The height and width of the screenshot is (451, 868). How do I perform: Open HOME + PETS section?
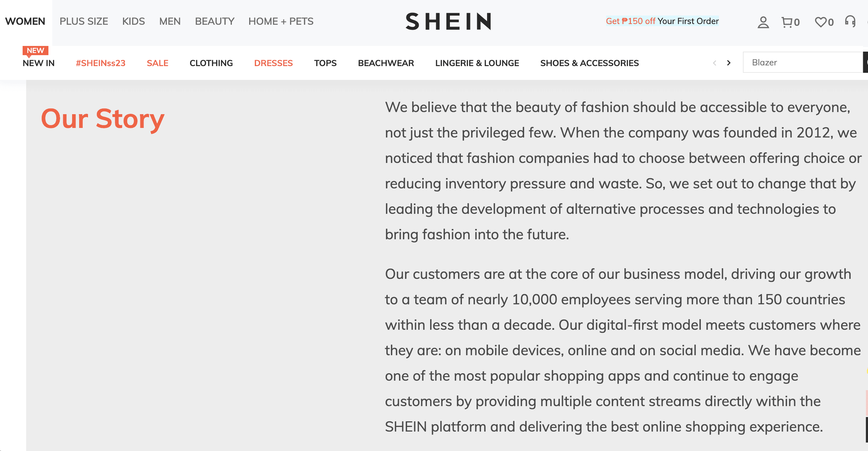click(x=281, y=21)
